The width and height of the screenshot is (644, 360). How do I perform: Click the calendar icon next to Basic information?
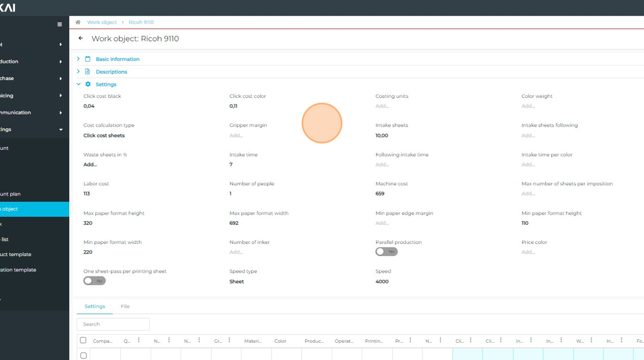point(88,59)
